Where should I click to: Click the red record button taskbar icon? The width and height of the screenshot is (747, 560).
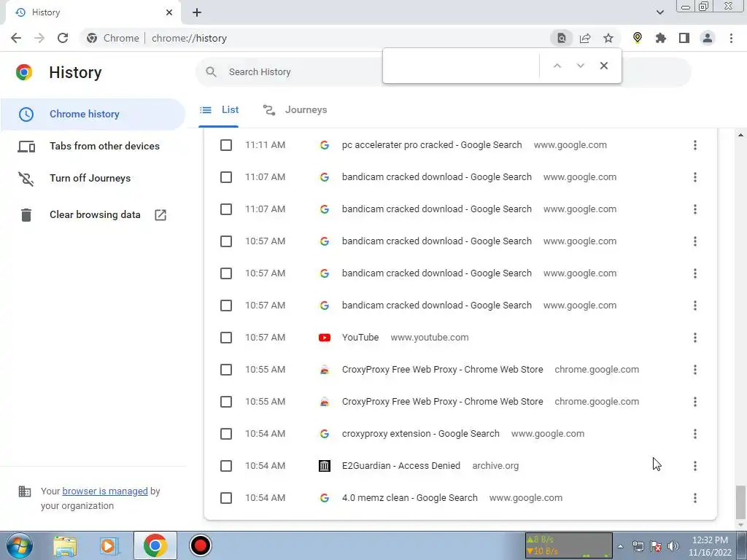click(x=200, y=545)
